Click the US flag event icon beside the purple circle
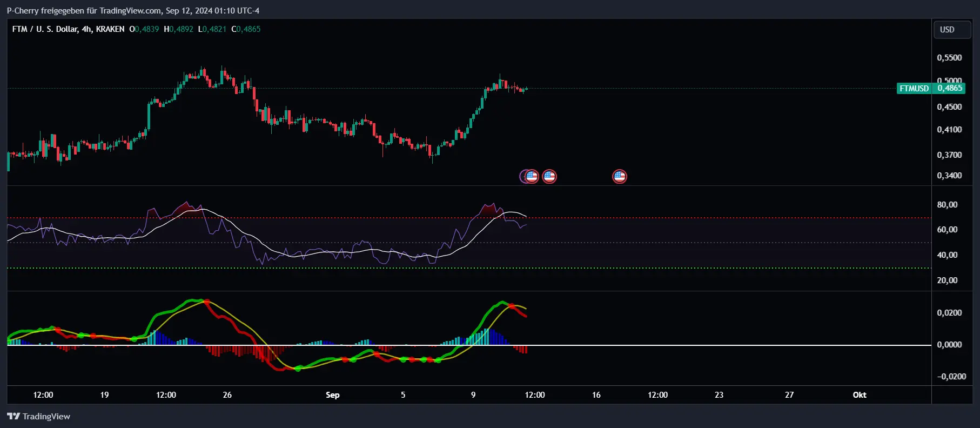Screen dimensions: 980x428 point(532,176)
